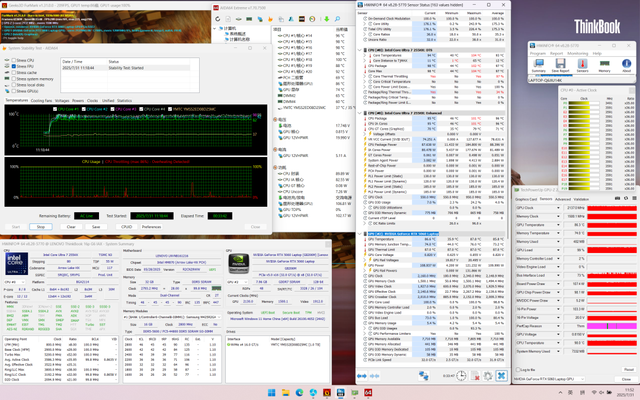This screenshot has height=400, width=640.
Task: Click Clear button in stability test
Action: tap(71, 227)
